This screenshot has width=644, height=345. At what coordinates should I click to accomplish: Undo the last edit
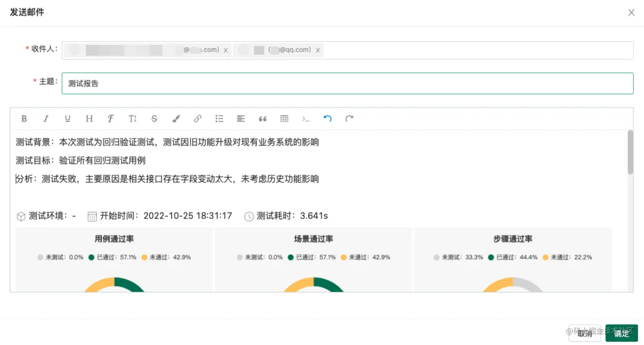(328, 119)
